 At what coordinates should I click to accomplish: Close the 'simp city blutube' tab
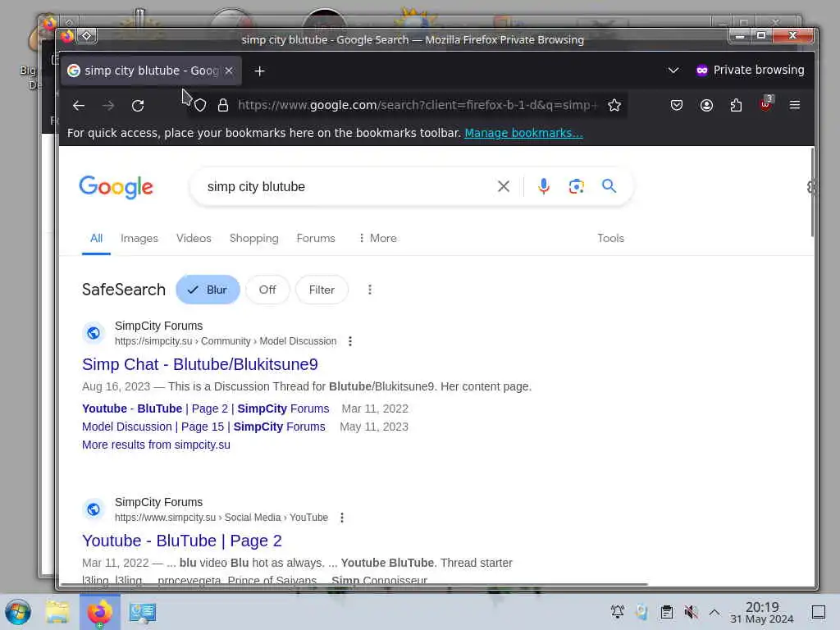229,71
